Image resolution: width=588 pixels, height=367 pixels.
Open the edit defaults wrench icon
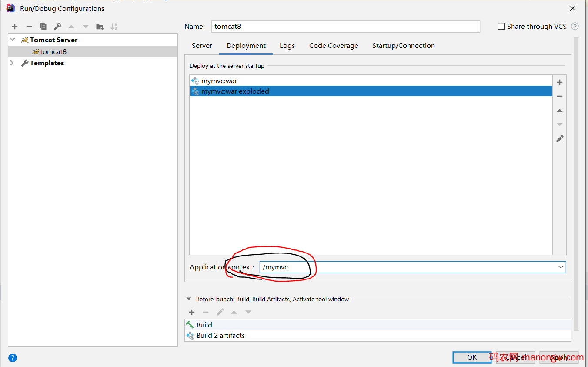point(57,27)
